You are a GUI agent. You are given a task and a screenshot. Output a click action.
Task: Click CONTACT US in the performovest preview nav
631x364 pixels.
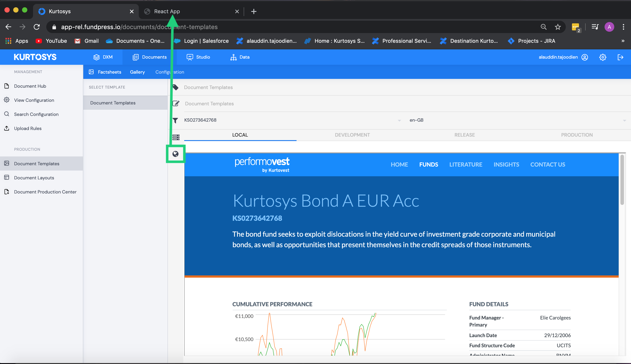pos(547,165)
